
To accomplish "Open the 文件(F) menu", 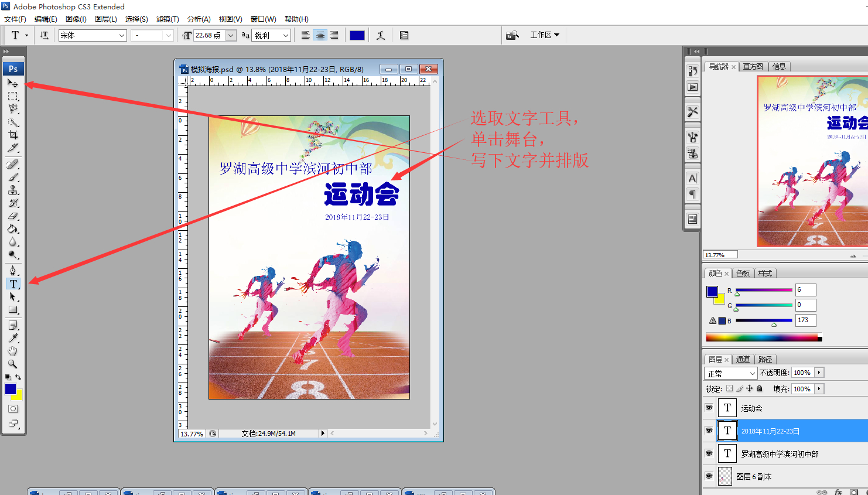I will click(15, 19).
